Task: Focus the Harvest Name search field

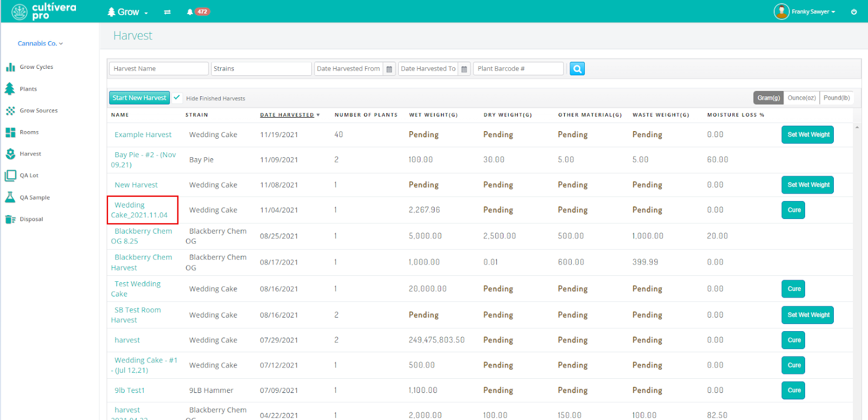Action: coord(159,69)
